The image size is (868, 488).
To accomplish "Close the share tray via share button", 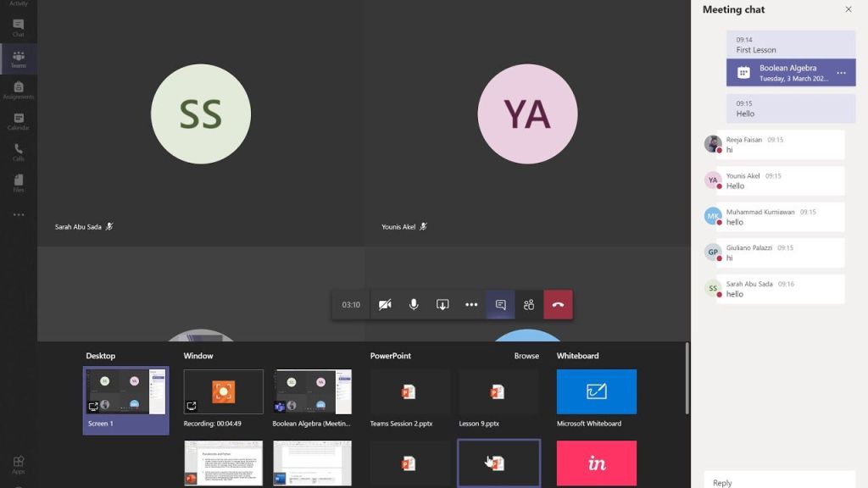I will pyautogui.click(x=442, y=305).
